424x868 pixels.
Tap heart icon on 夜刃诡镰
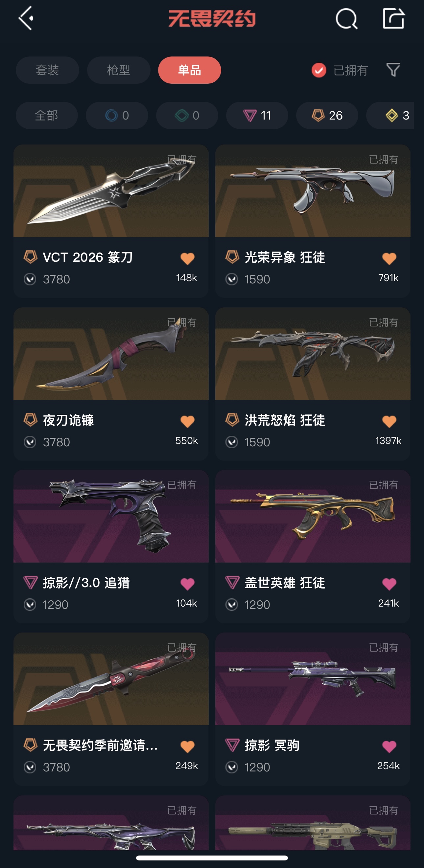187,422
